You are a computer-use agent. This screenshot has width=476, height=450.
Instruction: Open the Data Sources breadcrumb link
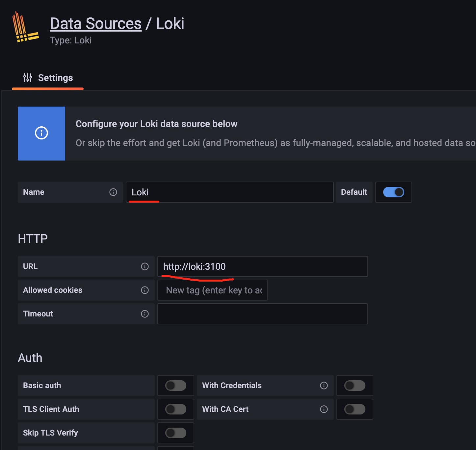click(x=95, y=23)
